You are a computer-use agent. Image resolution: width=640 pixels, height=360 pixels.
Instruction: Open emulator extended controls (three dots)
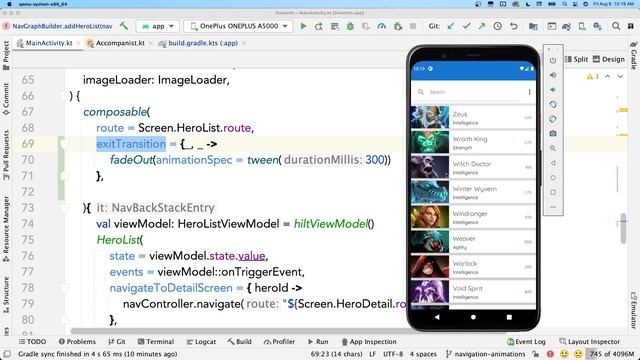pyautogui.click(x=553, y=207)
